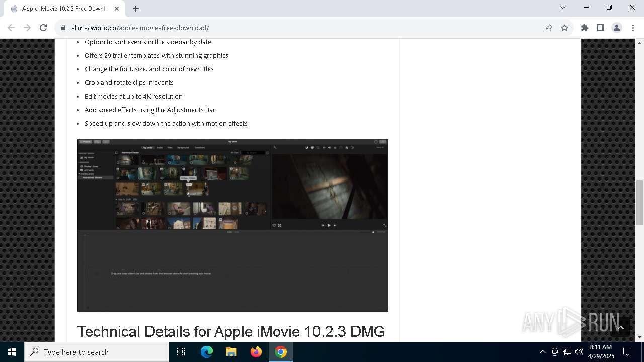
Task: Show hidden system tray icons
Action: coord(542,352)
